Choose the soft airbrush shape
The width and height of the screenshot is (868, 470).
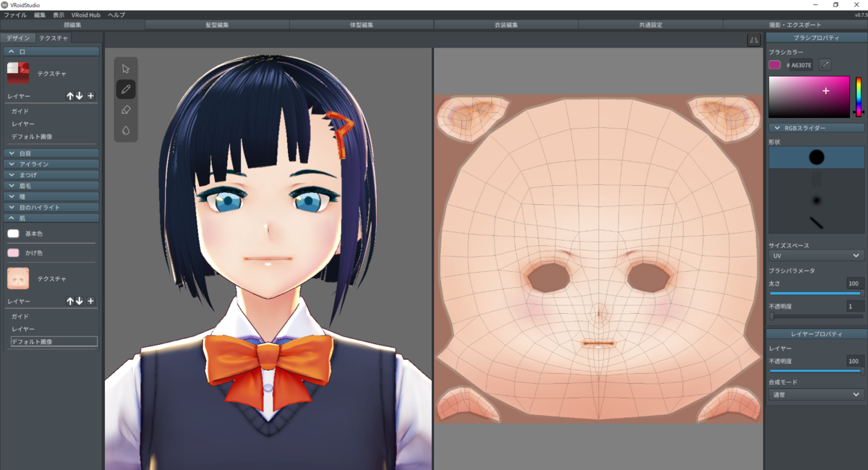pos(816,200)
